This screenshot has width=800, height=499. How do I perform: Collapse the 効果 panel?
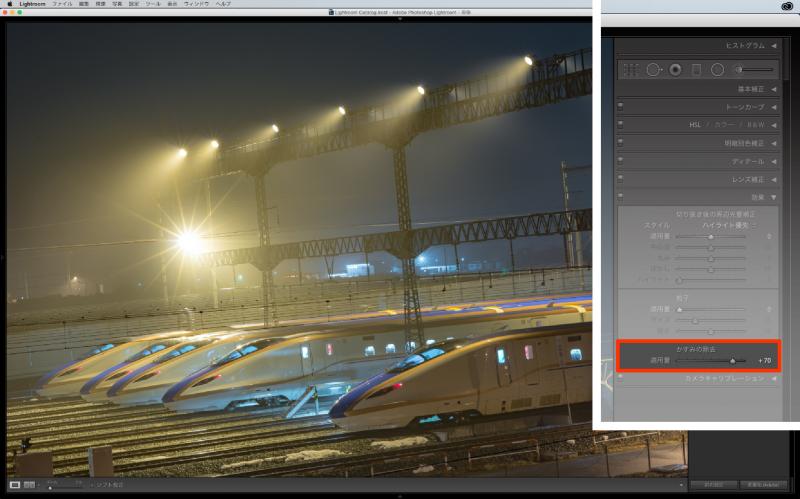[774, 197]
